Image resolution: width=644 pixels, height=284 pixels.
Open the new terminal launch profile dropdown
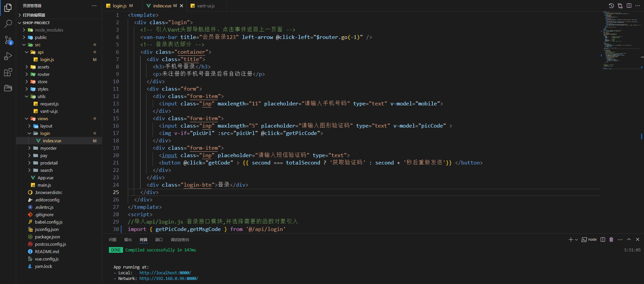point(576,240)
